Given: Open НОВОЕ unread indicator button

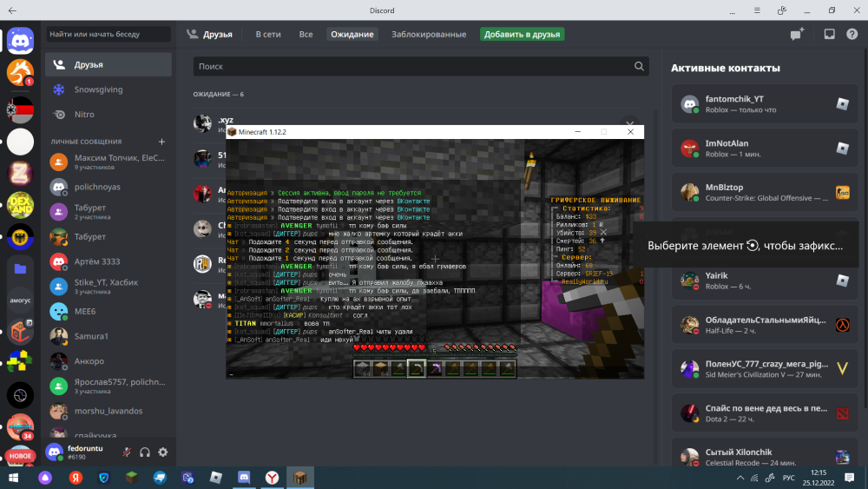Looking at the screenshot, I should pyautogui.click(x=21, y=456).
